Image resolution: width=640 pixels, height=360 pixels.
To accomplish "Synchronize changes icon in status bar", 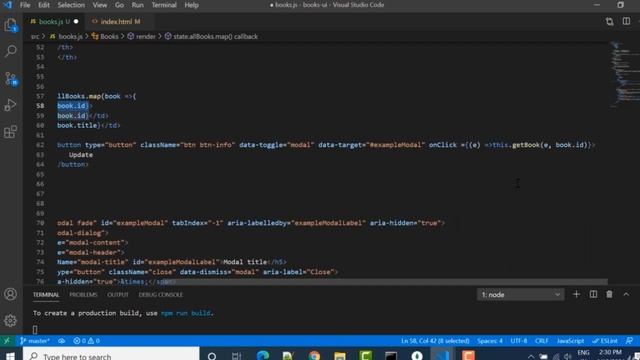I will click(x=61, y=341).
